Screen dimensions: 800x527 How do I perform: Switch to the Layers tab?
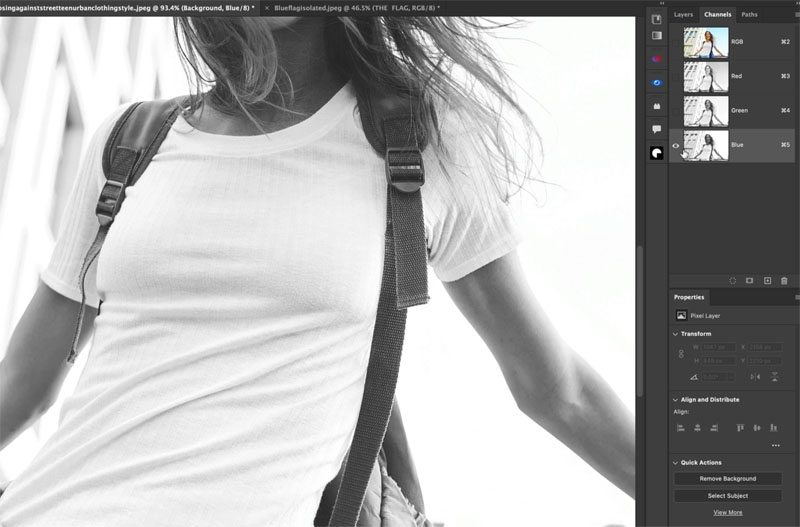tap(683, 15)
